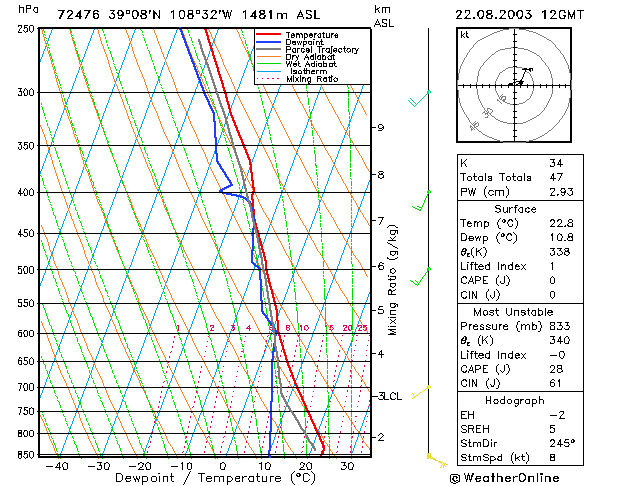Click the 9 km altitude label

(380, 128)
